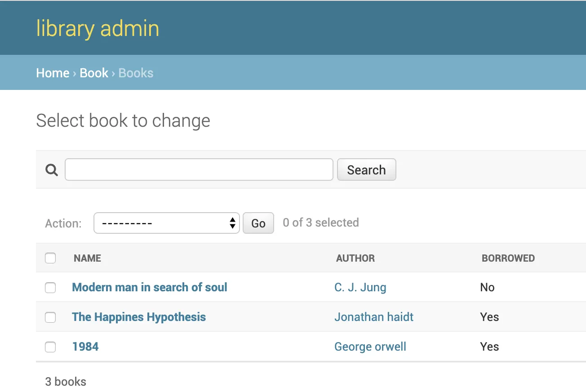Click the author C. J. Jung link
The height and width of the screenshot is (392, 586).
click(360, 287)
